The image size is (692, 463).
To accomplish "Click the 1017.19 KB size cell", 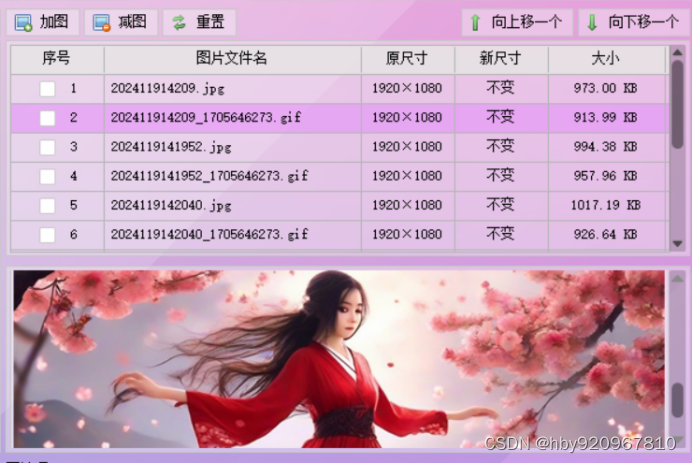I will (x=606, y=205).
